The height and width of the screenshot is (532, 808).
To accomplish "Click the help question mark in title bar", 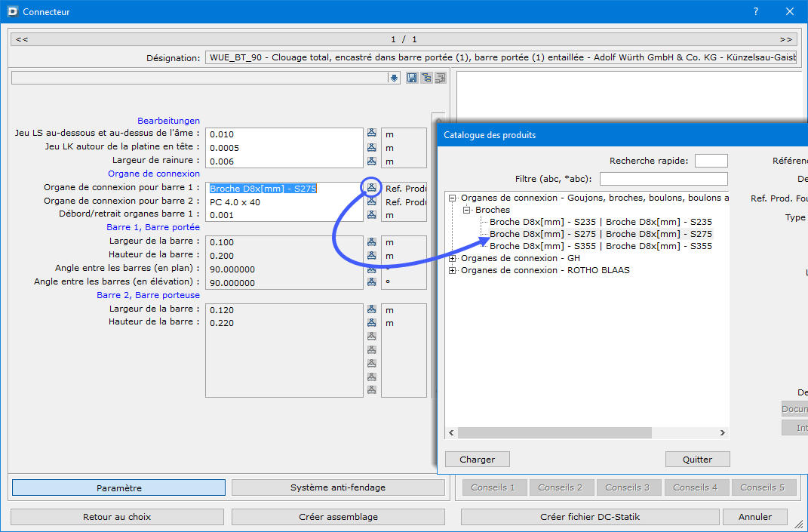I will click(756, 11).
